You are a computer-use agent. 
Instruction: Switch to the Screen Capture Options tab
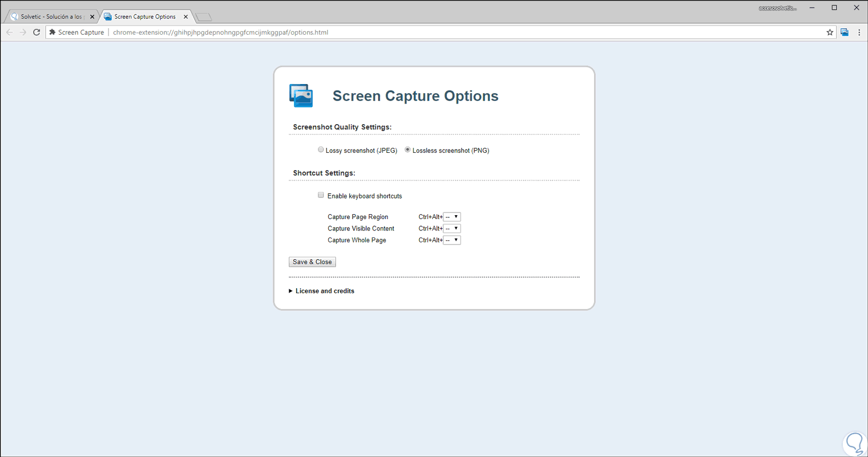pyautogui.click(x=145, y=17)
